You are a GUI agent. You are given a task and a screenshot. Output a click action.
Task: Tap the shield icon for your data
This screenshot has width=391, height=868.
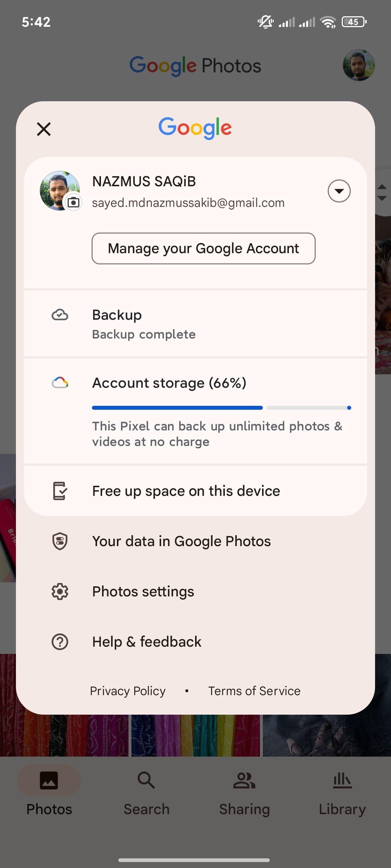(x=60, y=541)
